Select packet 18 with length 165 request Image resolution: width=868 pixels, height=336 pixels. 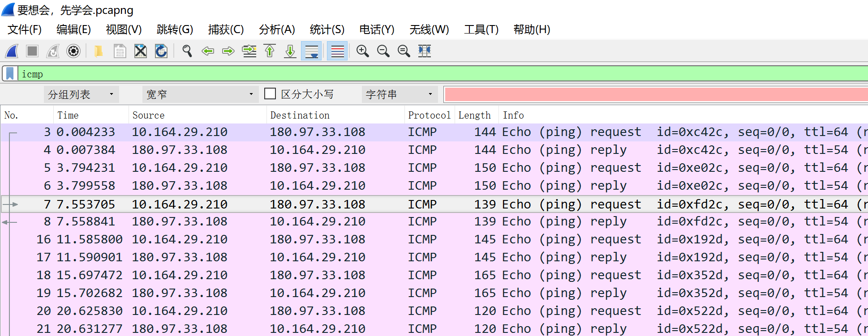pos(434,276)
